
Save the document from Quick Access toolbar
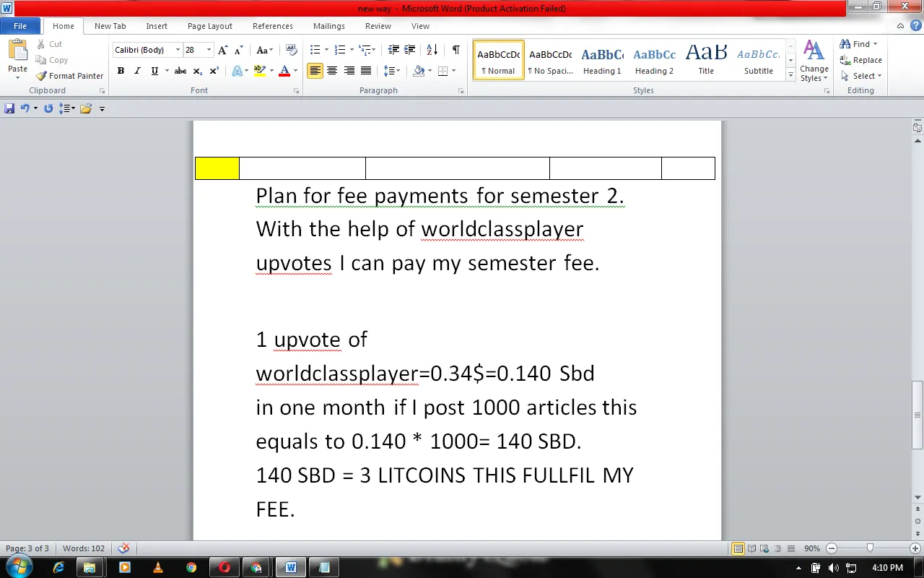(x=9, y=108)
